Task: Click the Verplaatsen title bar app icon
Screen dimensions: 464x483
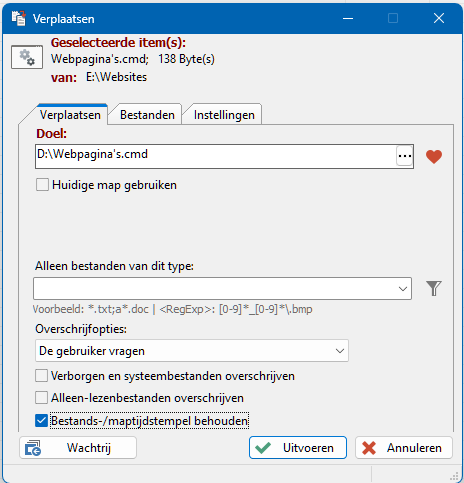Action: tap(18, 18)
